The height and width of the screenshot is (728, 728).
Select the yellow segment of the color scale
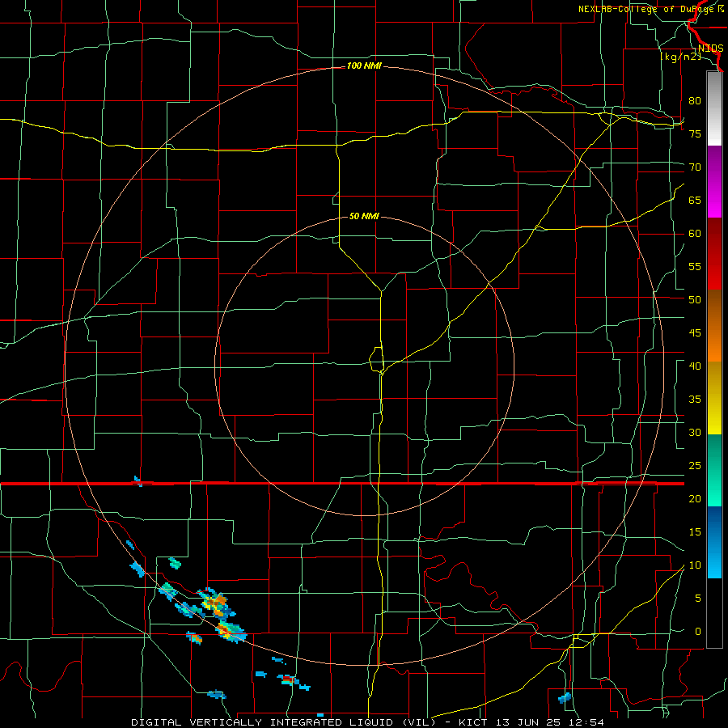click(714, 398)
